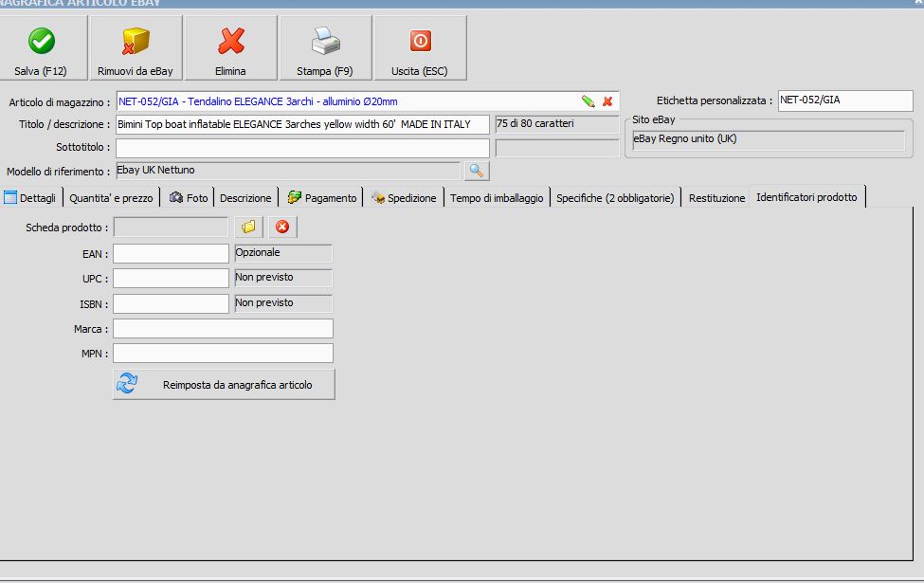
Task: Switch to the Descrizione tab
Action: point(245,198)
